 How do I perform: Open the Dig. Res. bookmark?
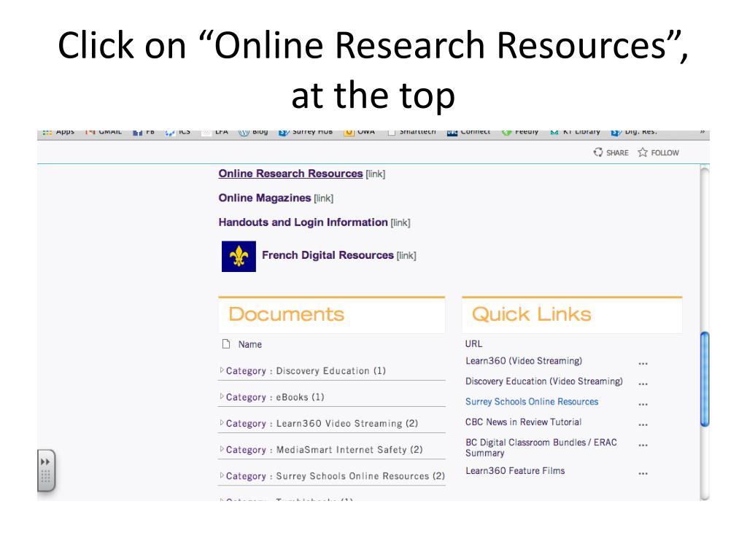tap(634, 133)
